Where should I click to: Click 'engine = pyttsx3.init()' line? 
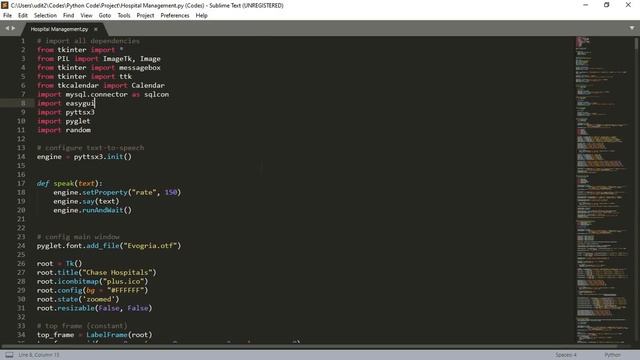coord(84,157)
